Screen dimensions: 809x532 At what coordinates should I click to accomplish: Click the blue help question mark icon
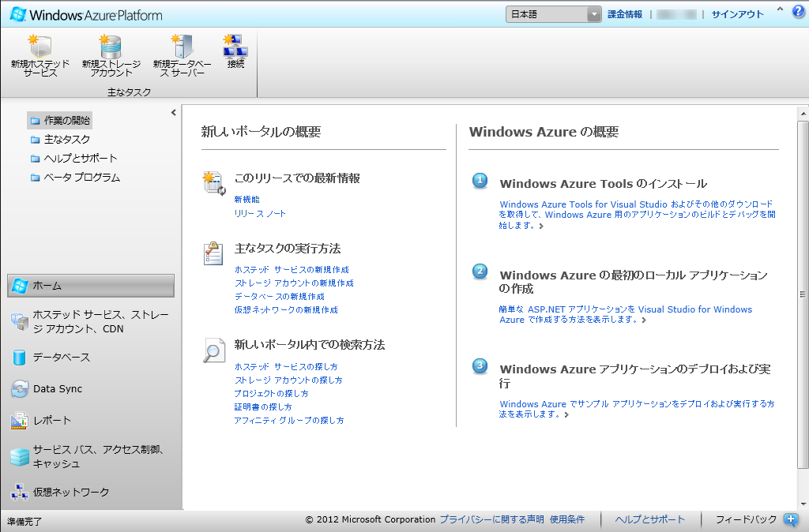(x=798, y=12)
